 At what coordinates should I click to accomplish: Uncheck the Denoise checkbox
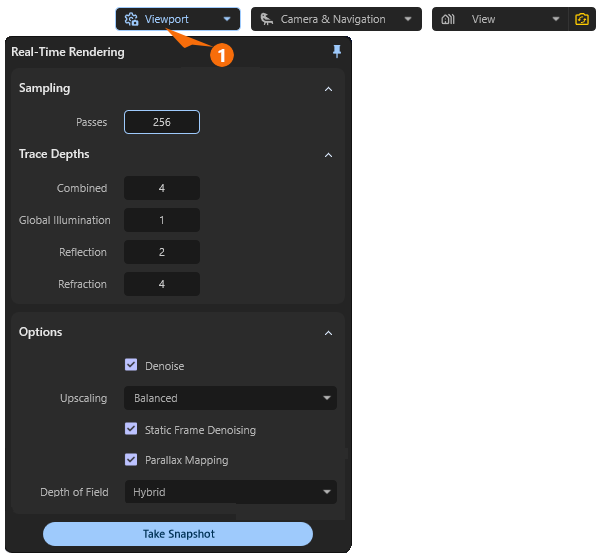coord(131,365)
